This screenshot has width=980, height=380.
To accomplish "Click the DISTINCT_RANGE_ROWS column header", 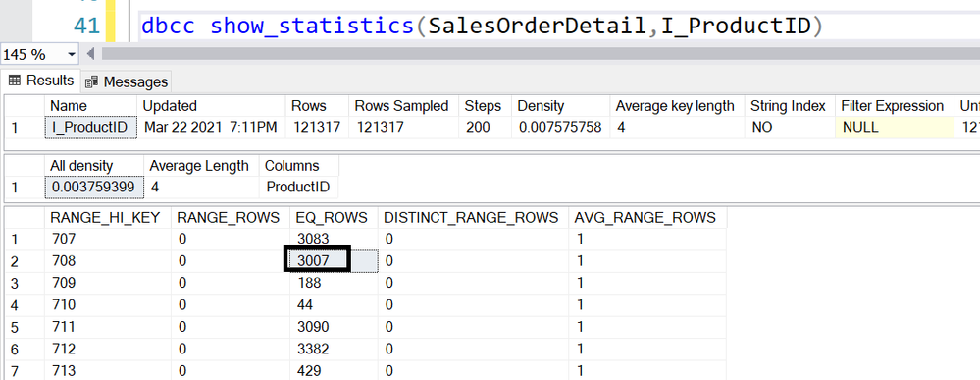I will (x=473, y=217).
